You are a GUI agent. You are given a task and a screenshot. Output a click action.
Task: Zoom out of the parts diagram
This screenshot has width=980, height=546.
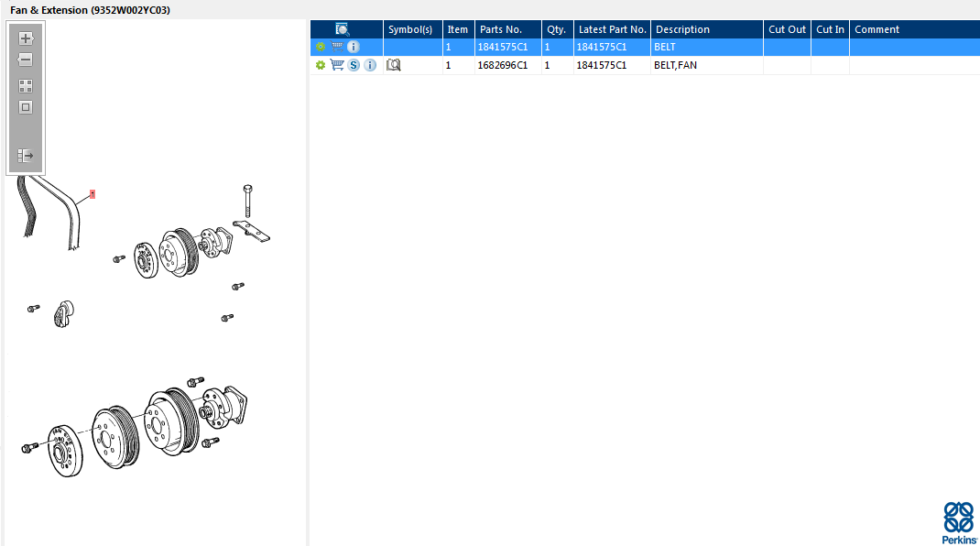click(26, 60)
